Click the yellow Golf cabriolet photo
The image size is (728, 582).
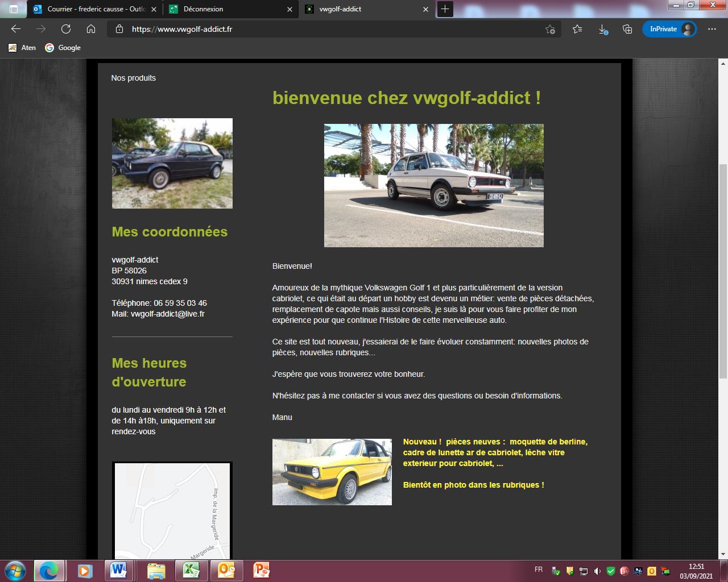coord(332,472)
